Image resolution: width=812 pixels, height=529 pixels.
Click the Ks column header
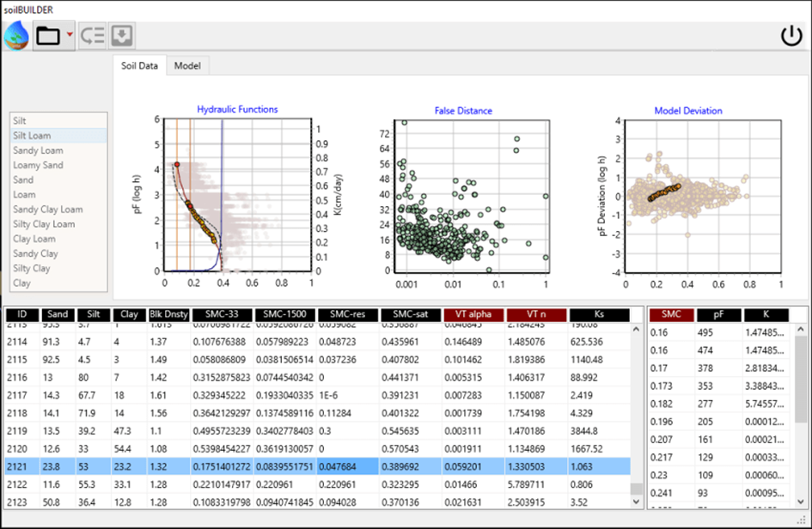[x=599, y=315]
